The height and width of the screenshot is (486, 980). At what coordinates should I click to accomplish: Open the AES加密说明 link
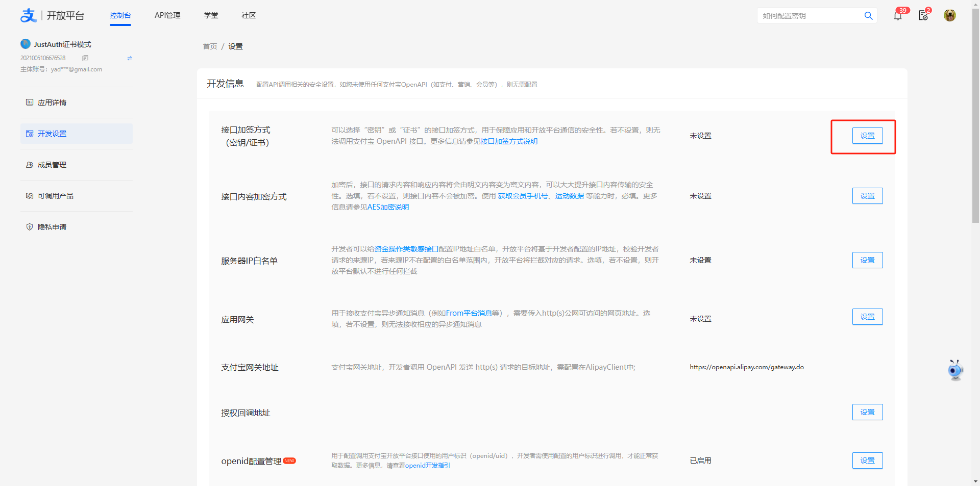click(x=388, y=207)
